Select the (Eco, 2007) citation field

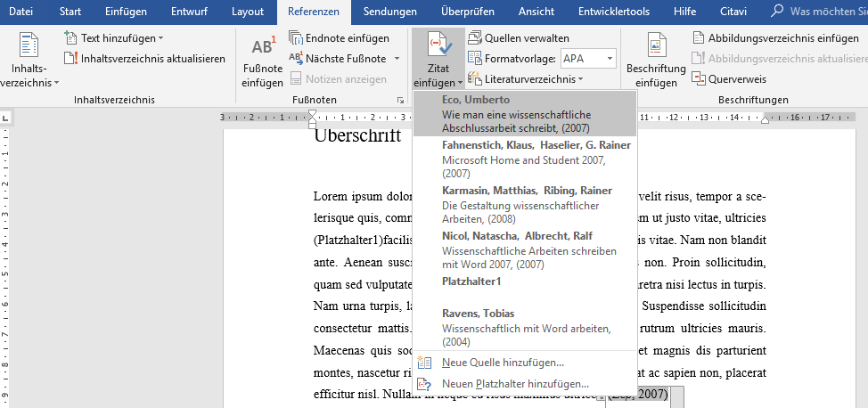click(x=638, y=395)
